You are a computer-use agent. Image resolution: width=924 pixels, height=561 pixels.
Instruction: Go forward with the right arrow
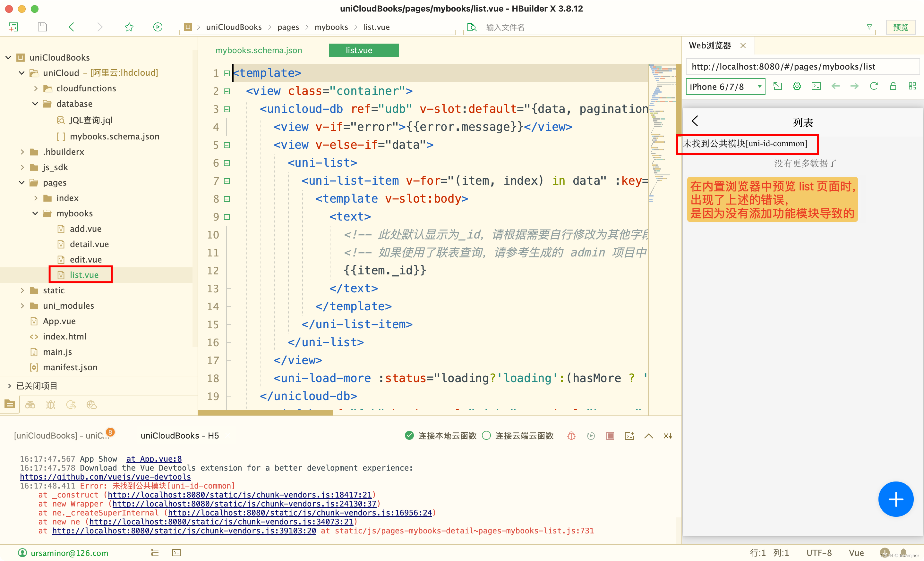pos(100,27)
